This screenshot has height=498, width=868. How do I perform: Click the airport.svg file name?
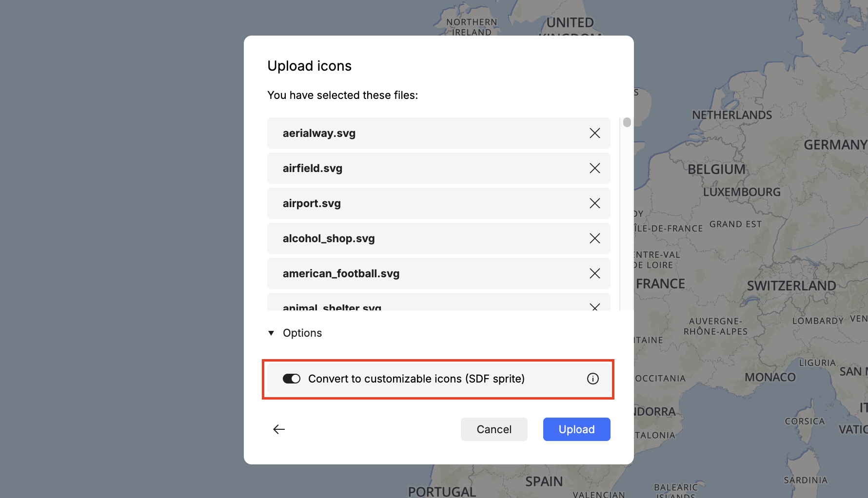click(312, 203)
